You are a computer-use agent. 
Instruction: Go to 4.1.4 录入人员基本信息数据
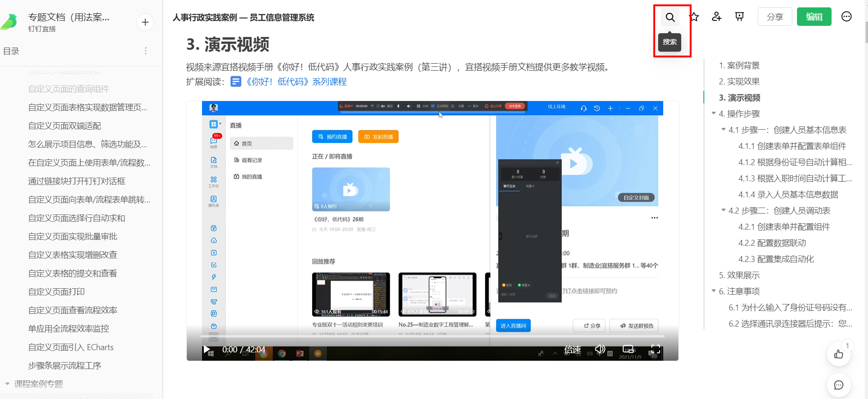[x=788, y=195]
